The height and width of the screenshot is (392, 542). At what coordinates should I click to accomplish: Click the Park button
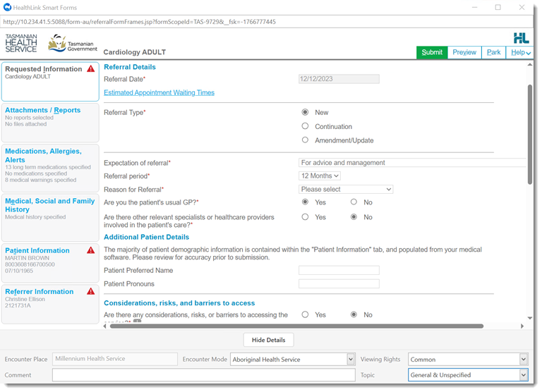tap(493, 52)
